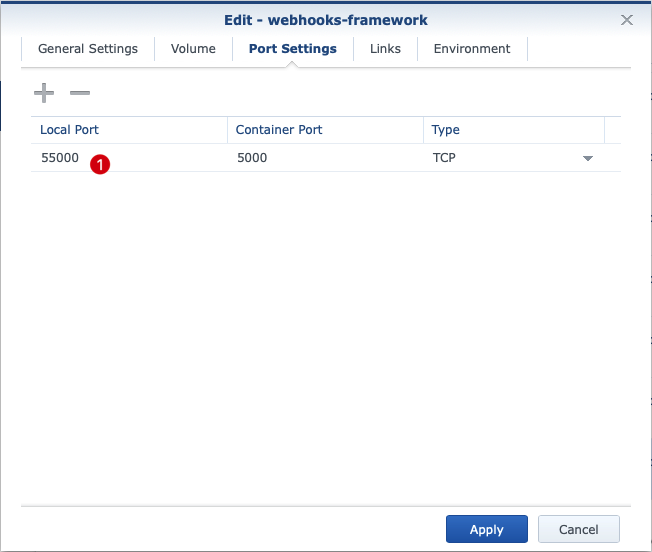Click the Type column header
The width and height of the screenshot is (652, 552).
click(x=514, y=130)
